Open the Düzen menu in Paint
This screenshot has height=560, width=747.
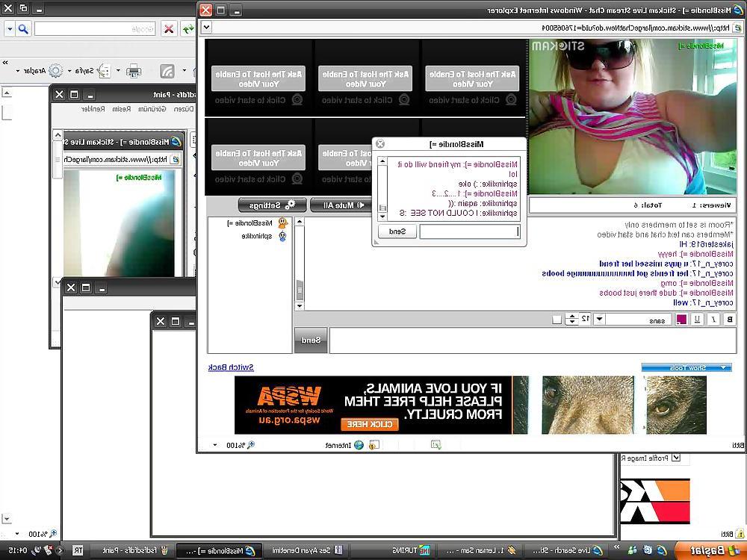[x=184, y=109]
